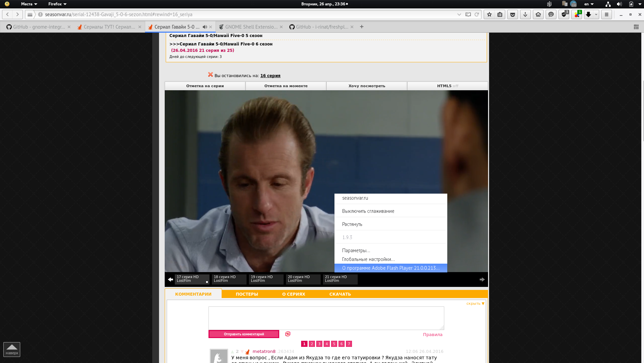
Task: Click the network indicator in the top bar
Action: (x=608, y=4)
